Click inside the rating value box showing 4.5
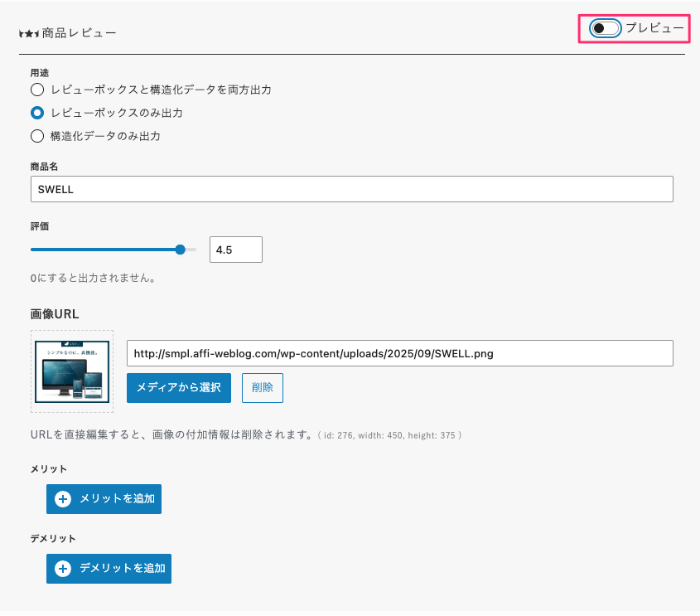 tap(235, 249)
